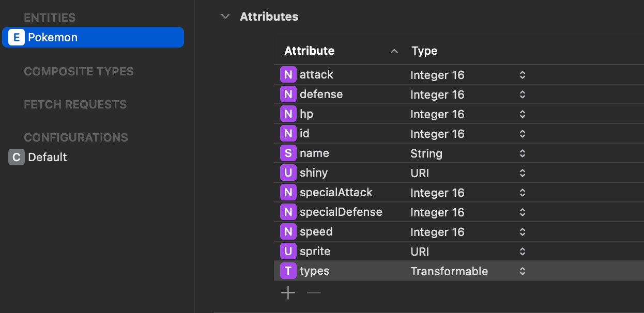Select the specialAttack attribute name
Image resolution: width=644 pixels, height=313 pixels.
[x=336, y=193]
